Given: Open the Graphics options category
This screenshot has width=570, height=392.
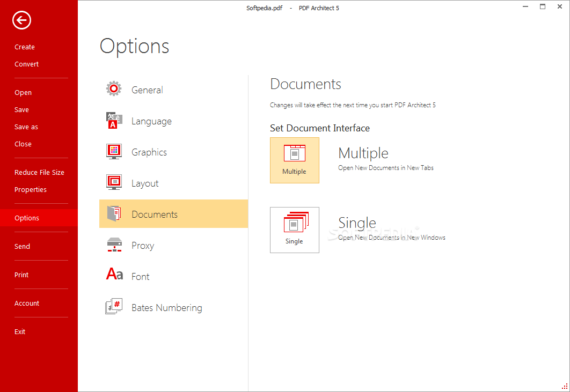Looking at the screenshot, I should (173, 152).
